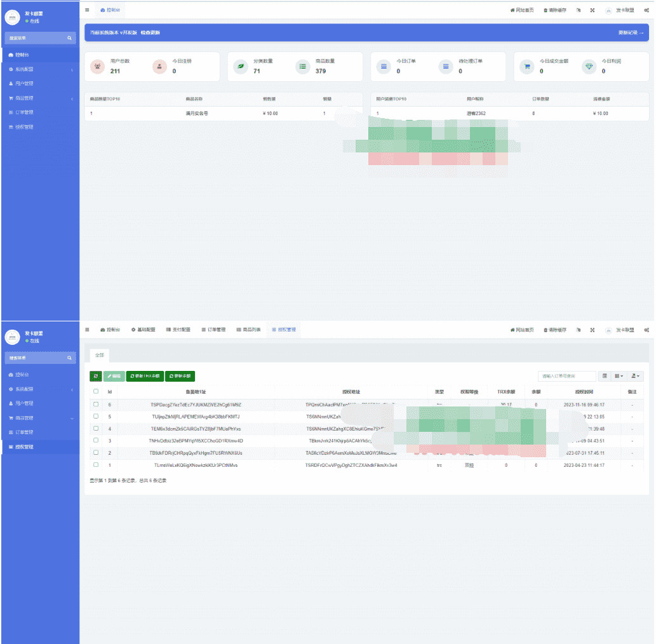Screen dimensions: 656x644
Task: Tick the select-all checkbox in table header
Action: 96,391
